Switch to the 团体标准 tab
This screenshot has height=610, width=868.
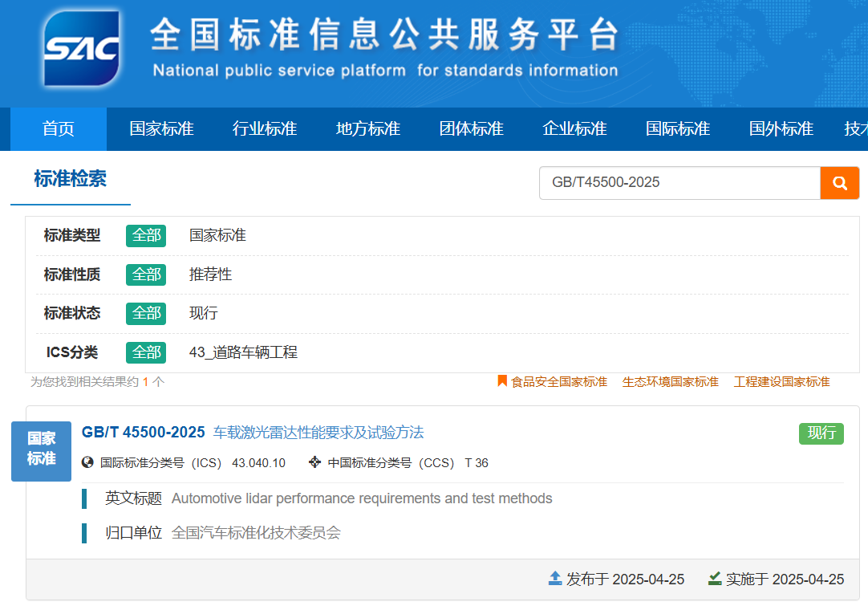(x=471, y=128)
